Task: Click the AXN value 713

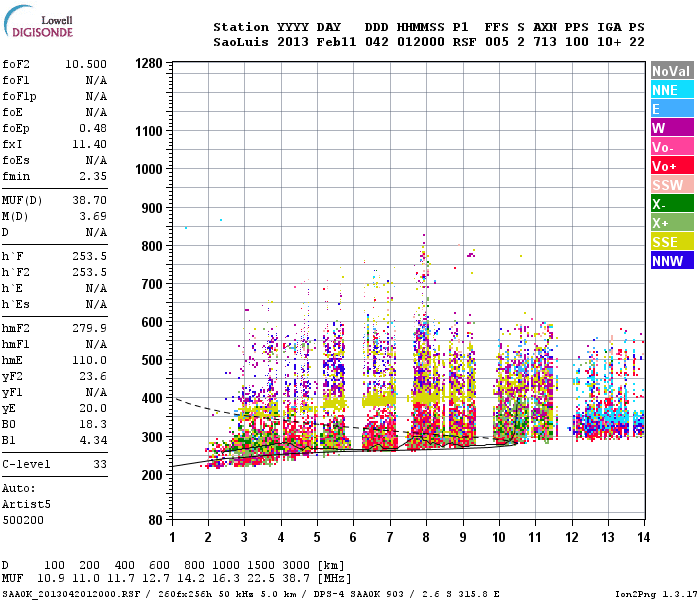Action: (x=545, y=42)
